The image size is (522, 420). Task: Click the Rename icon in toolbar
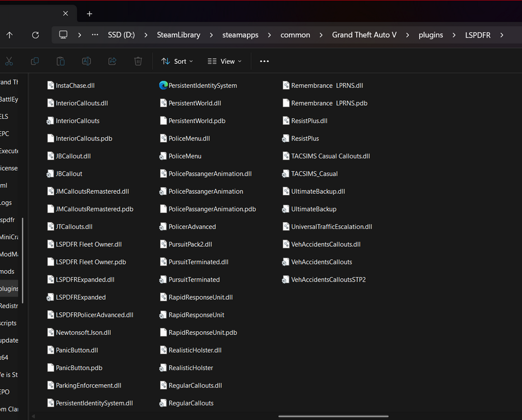pos(86,61)
